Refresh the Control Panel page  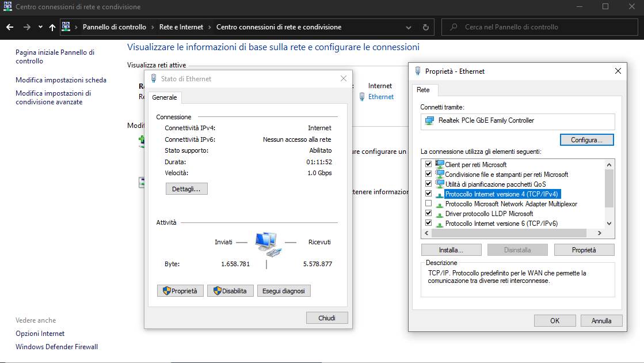click(425, 27)
